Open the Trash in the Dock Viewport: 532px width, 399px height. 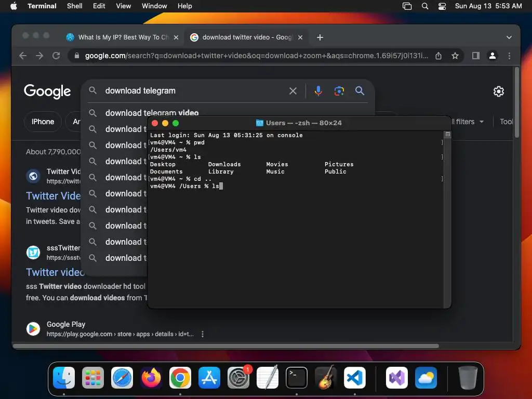468,378
